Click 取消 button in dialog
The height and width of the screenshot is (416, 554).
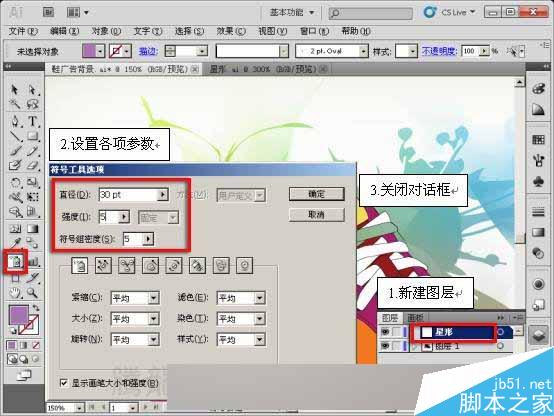tap(317, 215)
